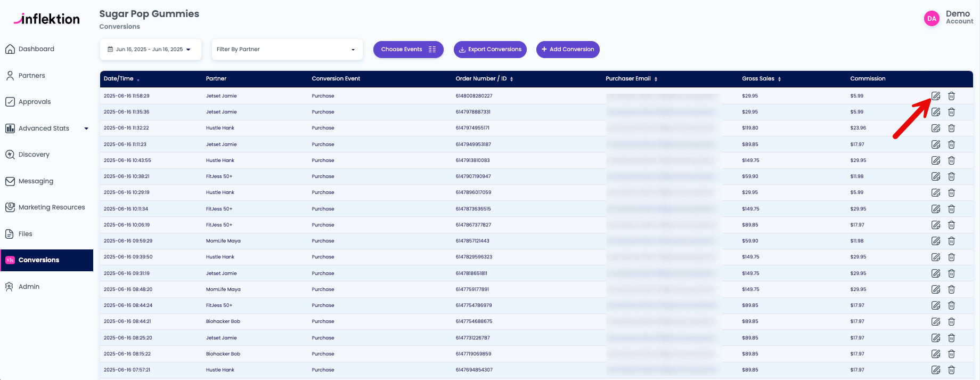This screenshot has width=980, height=380.
Task: Click the edit icon for order 6148008280227
Action: [936, 96]
